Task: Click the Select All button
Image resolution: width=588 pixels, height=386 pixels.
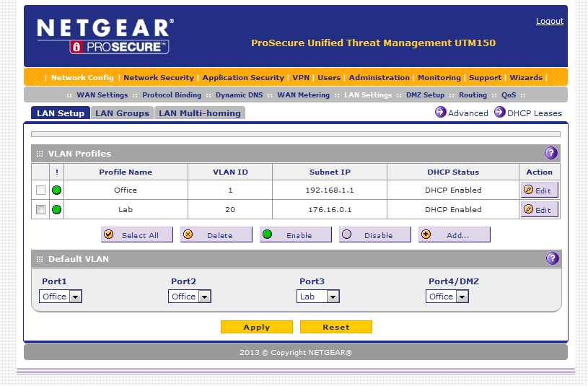Action: click(137, 234)
